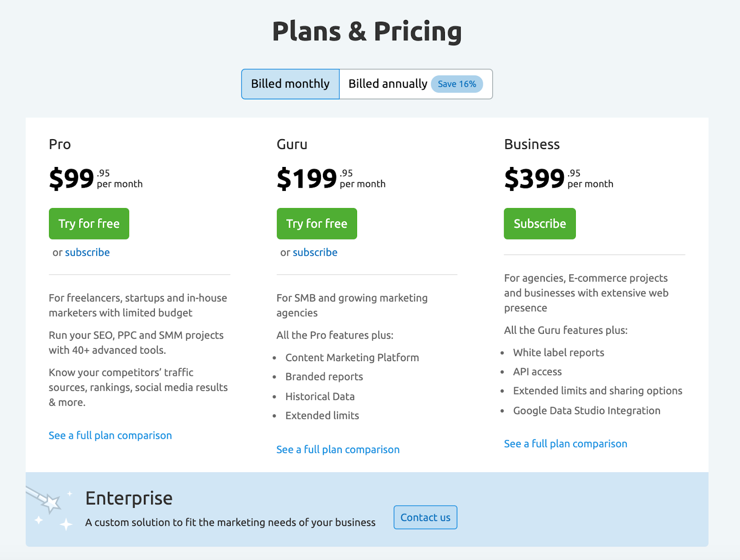
Task: Click the Business plan title
Action: coord(532,144)
